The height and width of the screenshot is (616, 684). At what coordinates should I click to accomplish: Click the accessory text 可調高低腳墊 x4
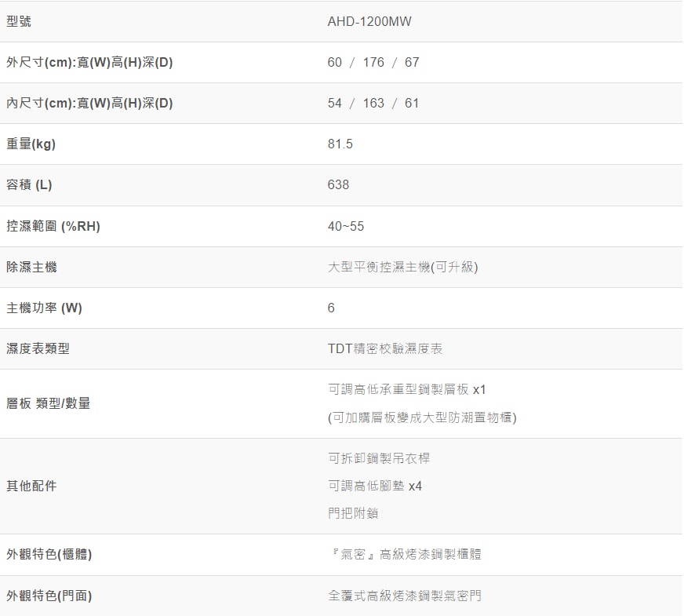tap(375, 486)
